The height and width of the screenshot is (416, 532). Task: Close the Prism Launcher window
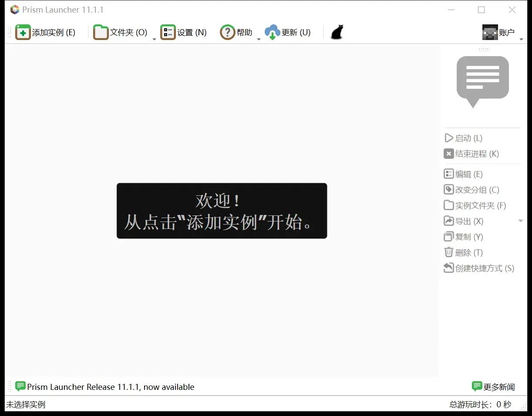click(512, 10)
